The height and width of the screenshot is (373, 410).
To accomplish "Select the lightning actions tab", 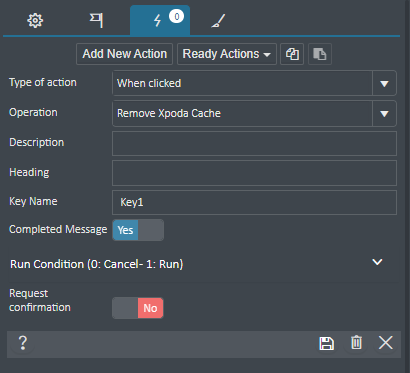I will coord(160,21).
